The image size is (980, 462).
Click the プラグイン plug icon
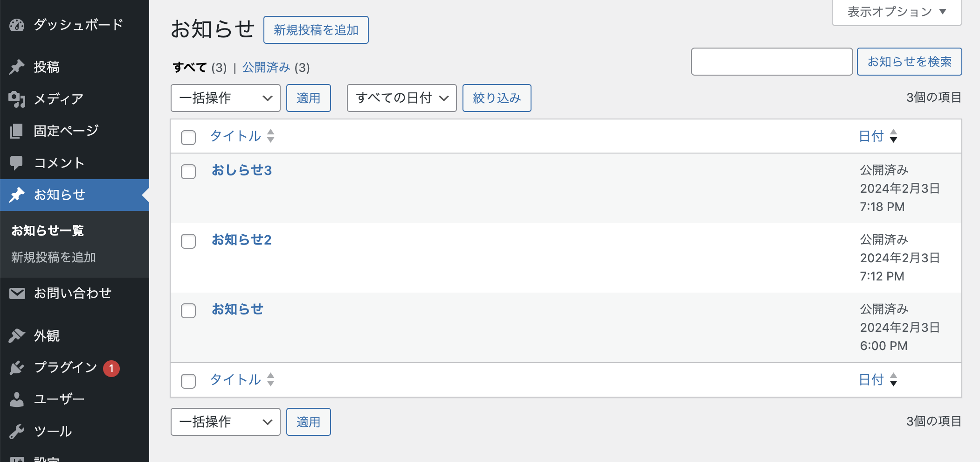click(x=17, y=368)
